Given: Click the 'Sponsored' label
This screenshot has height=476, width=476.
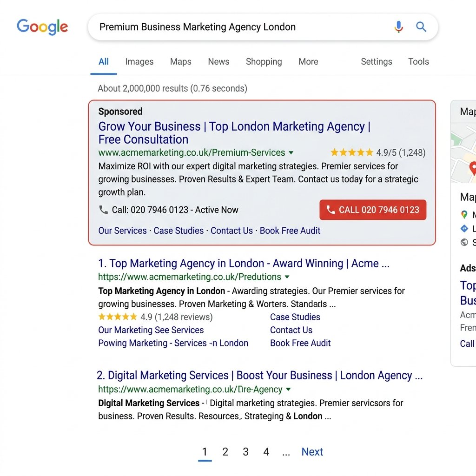Looking at the screenshot, I should [x=120, y=112].
